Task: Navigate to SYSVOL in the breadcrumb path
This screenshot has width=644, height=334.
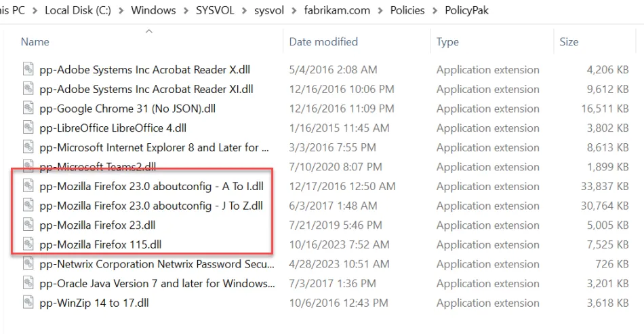Action: 216,10
